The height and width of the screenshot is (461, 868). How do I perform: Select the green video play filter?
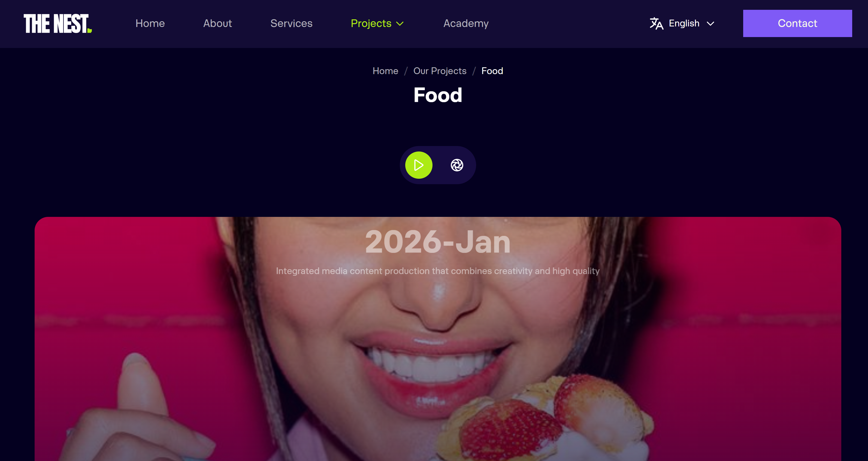[419, 165]
